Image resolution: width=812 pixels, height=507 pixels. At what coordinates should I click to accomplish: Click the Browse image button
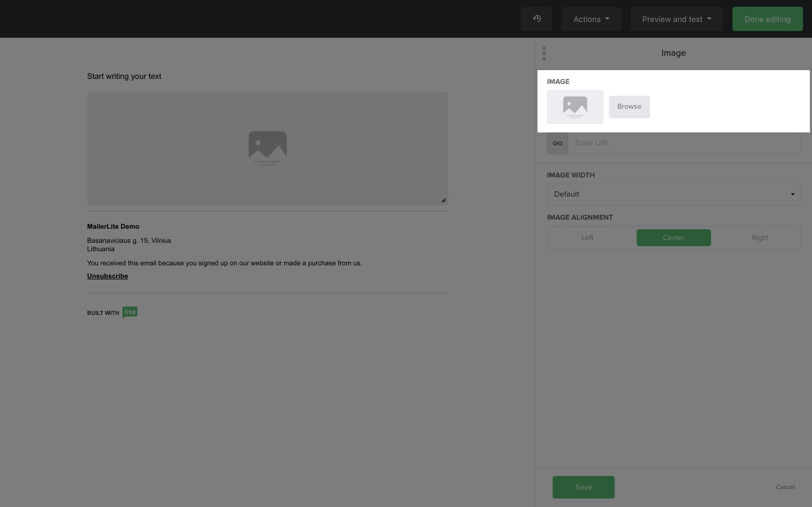click(x=629, y=107)
